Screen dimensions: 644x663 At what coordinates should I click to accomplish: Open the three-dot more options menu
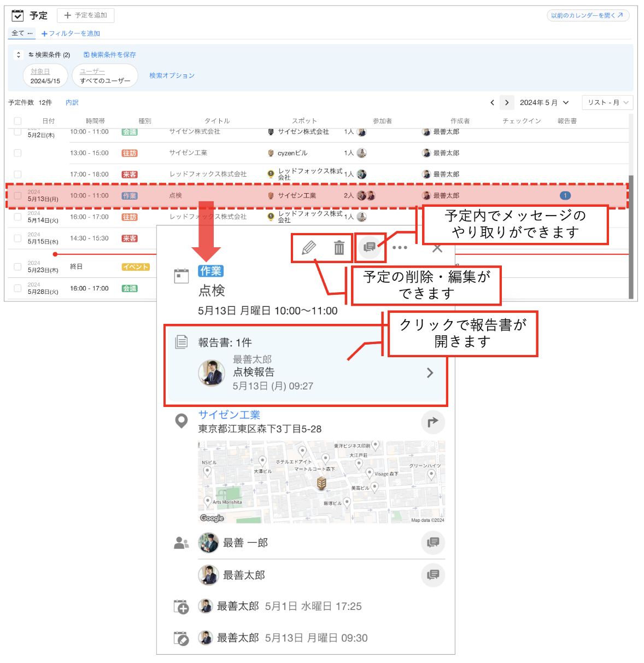point(400,248)
